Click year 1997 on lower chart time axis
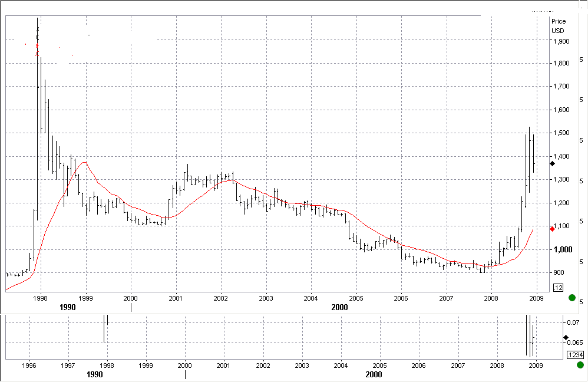588x382 pixels. (68, 365)
